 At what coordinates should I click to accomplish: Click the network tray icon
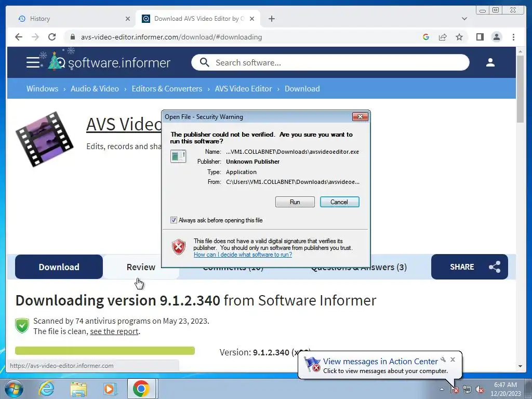467,390
